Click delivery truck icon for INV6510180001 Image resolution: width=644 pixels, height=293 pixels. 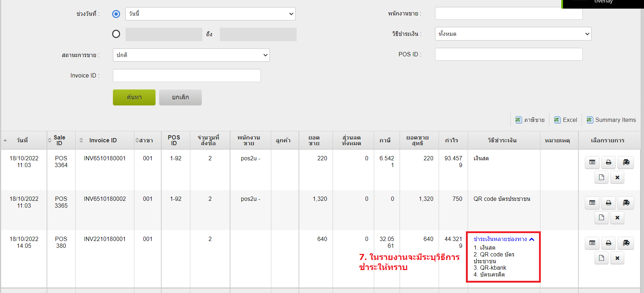(626, 162)
